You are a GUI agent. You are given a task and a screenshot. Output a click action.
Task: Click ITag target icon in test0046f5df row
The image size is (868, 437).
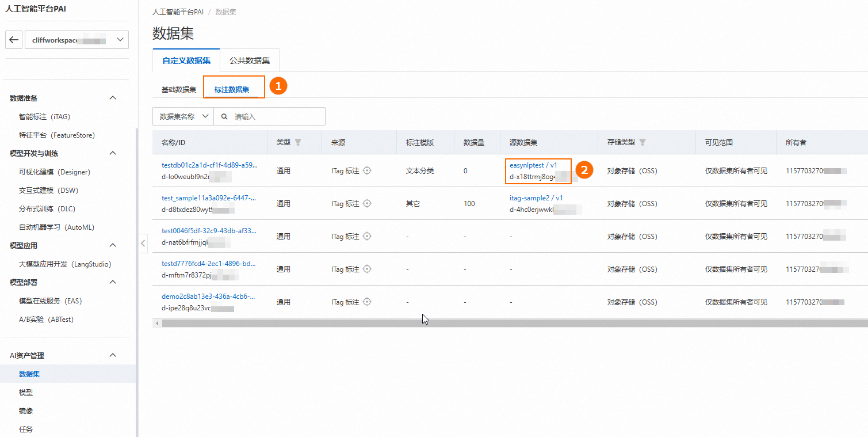[367, 236]
